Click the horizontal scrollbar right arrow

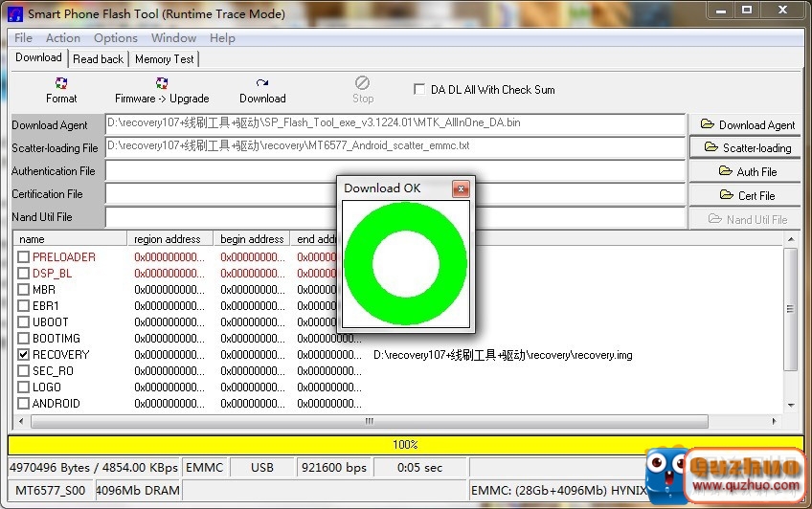[x=775, y=421]
